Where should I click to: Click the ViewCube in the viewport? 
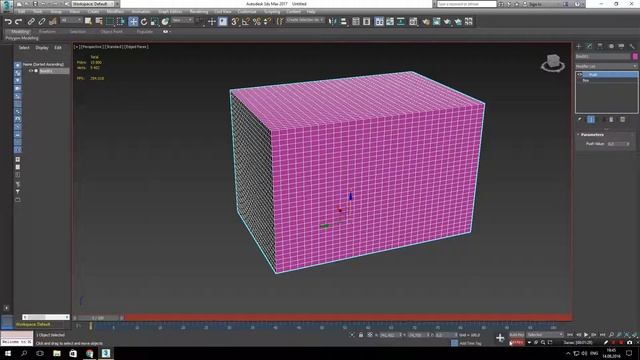(553, 63)
